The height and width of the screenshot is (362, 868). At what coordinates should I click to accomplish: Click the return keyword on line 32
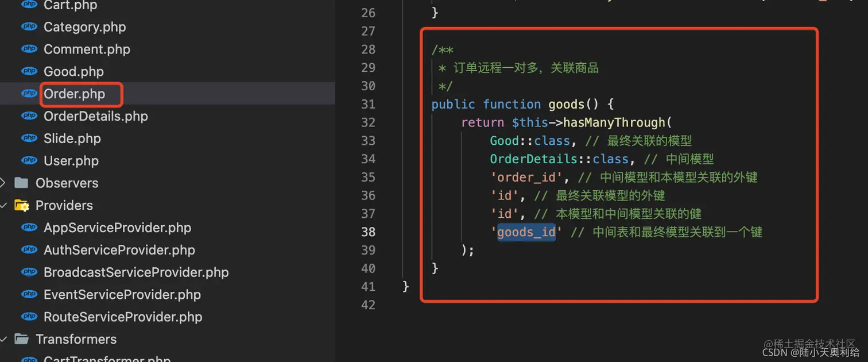pos(483,122)
